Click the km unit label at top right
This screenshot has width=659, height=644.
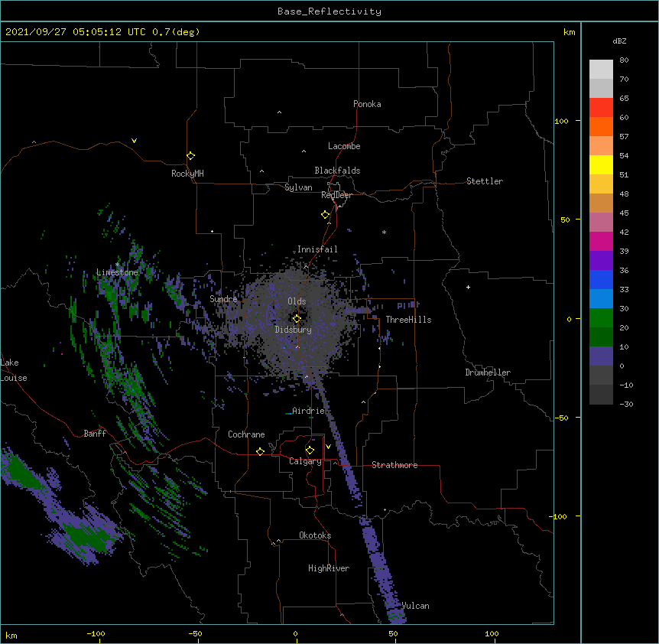click(569, 32)
